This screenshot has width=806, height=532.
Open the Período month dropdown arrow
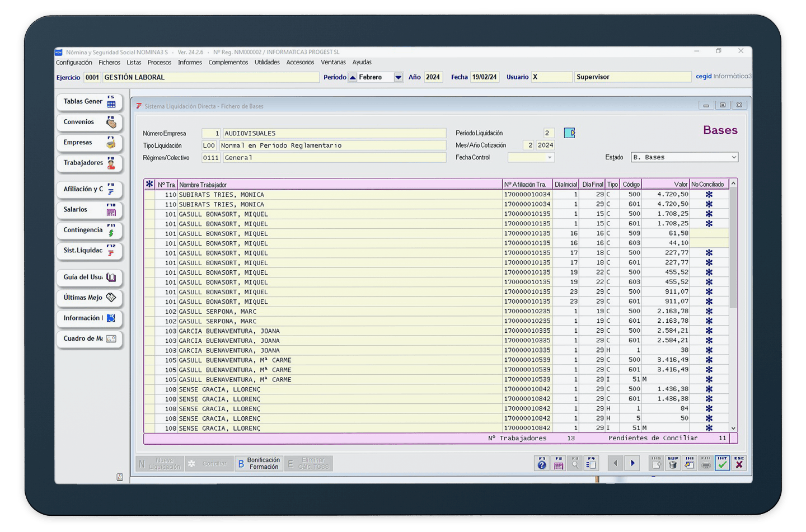pyautogui.click(x=398, y=78)
